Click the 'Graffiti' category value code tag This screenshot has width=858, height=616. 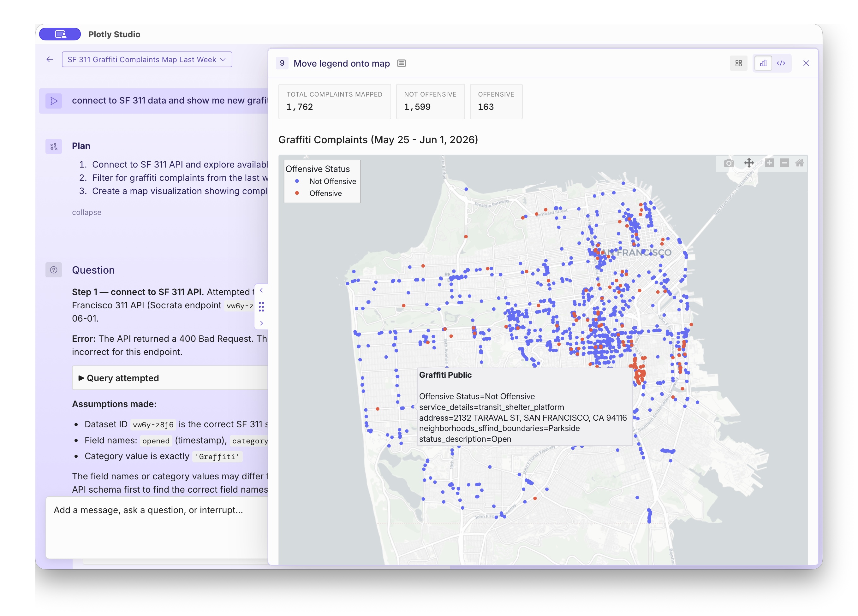click(x=217, y=456)
